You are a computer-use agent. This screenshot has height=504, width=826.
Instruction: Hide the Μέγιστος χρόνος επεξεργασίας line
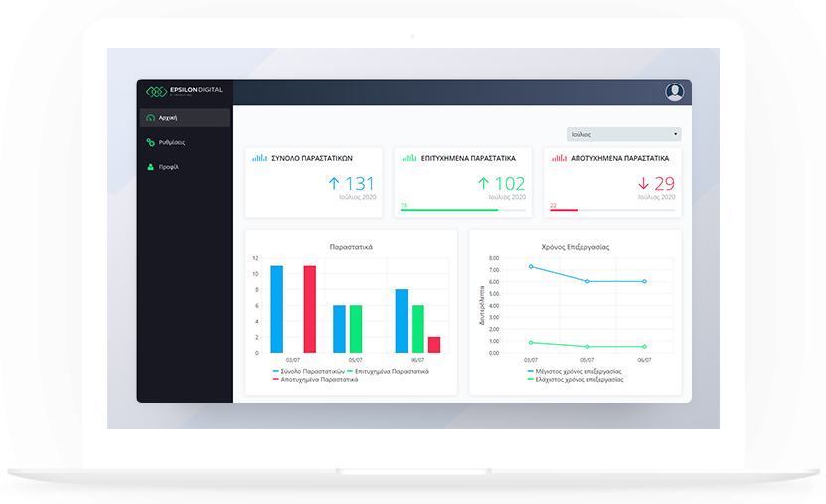[x=576, y=371]
